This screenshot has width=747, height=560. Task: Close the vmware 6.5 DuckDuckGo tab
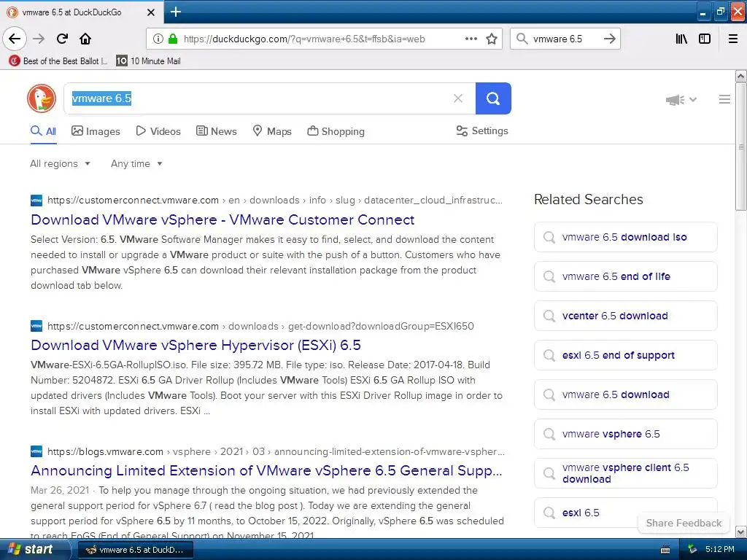(150, 12)
